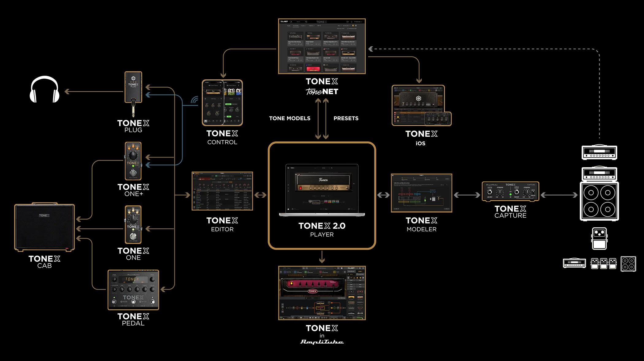Click the EDITOR label text
The width and height of the screenshot is (644, 361).
222,229
